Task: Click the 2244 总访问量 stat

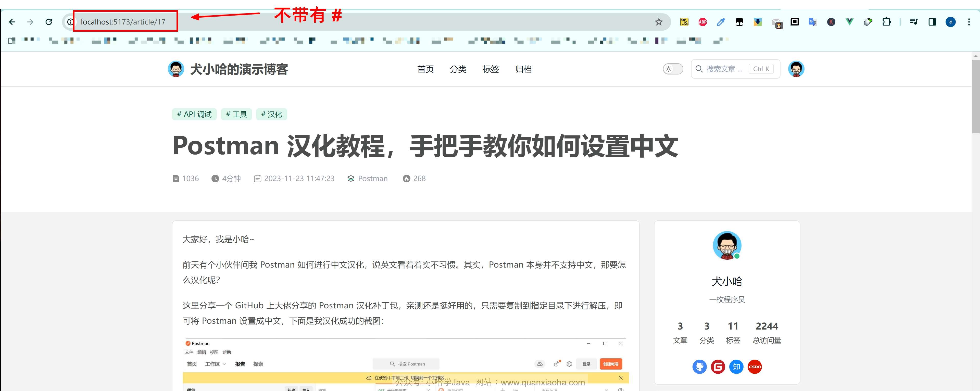Action: tap(767, 332)
